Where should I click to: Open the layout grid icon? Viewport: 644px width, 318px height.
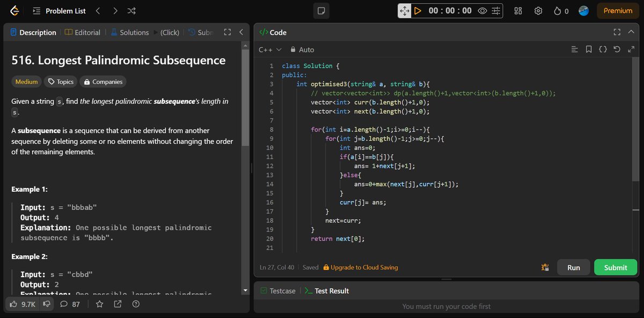click(518, 11)
